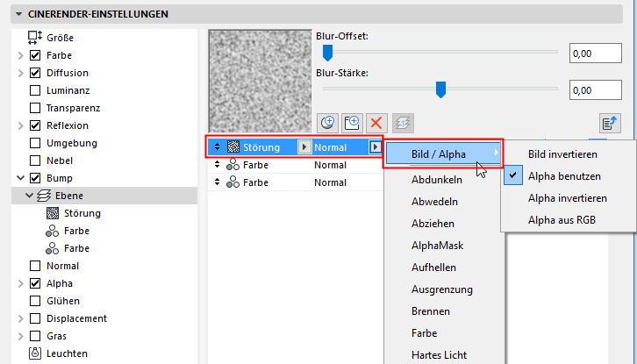Choose Alpha invertieren menu entry
Viewport: 637px width, 364px height.
pos(568,198)
